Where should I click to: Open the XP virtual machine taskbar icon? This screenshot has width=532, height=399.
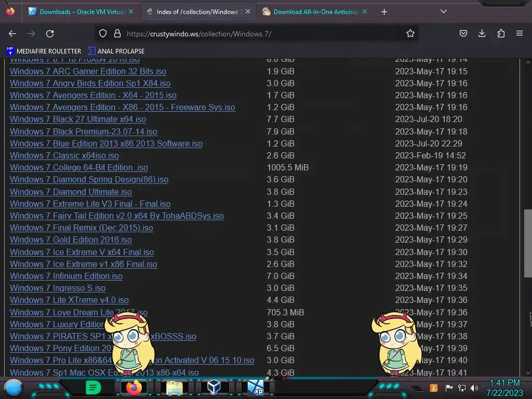click(256, 388)
